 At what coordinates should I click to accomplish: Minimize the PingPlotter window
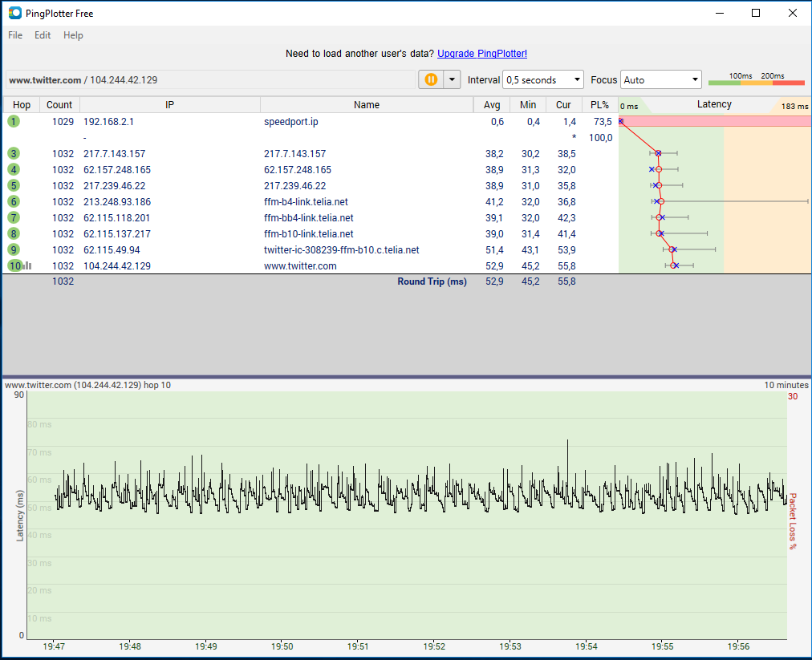[x=719, y=13]
